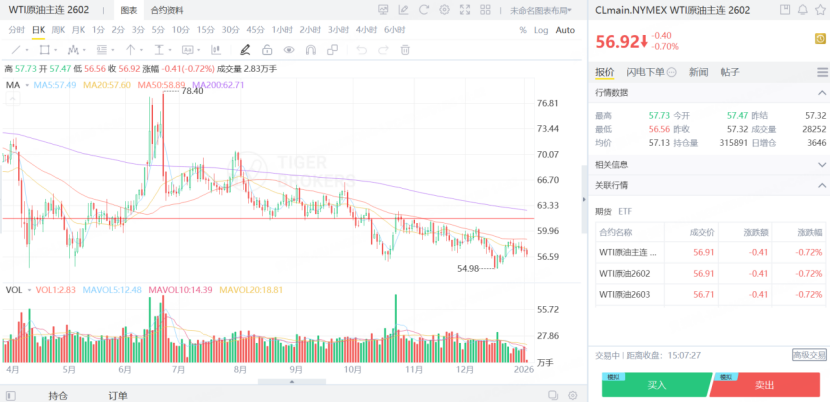The image size is (830, 402).
Task: Toggle drawings visibility eye icon
Action: click(x=288, y=50)
